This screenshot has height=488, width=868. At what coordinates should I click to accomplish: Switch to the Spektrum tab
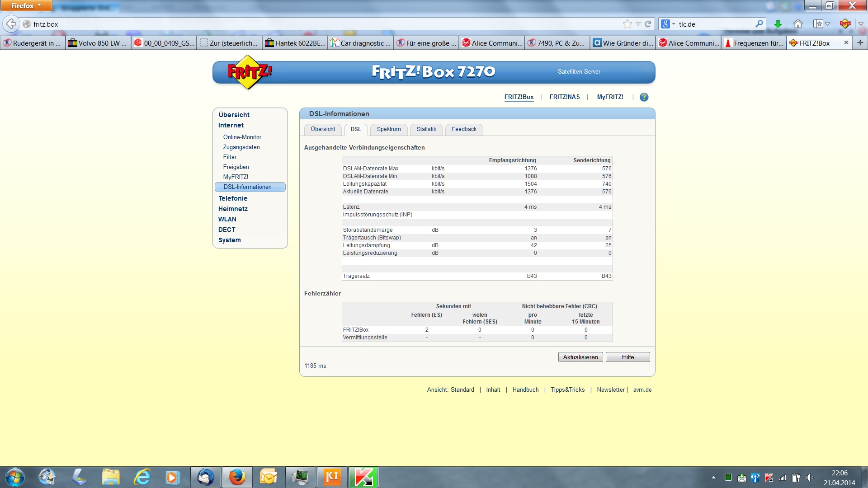tap(388, 129)
